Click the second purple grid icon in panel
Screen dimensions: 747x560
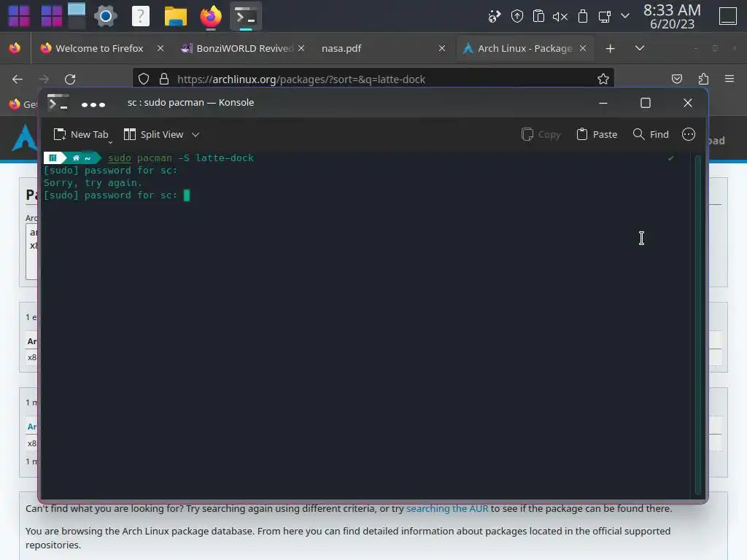point(52,16)
